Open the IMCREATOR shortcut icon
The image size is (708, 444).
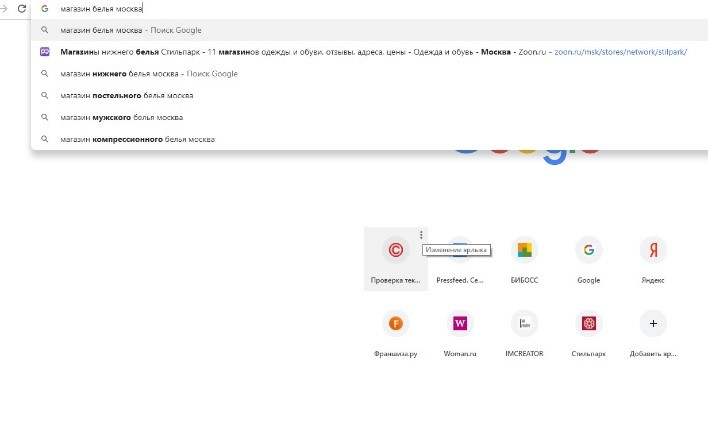click(x=524, y=323)
